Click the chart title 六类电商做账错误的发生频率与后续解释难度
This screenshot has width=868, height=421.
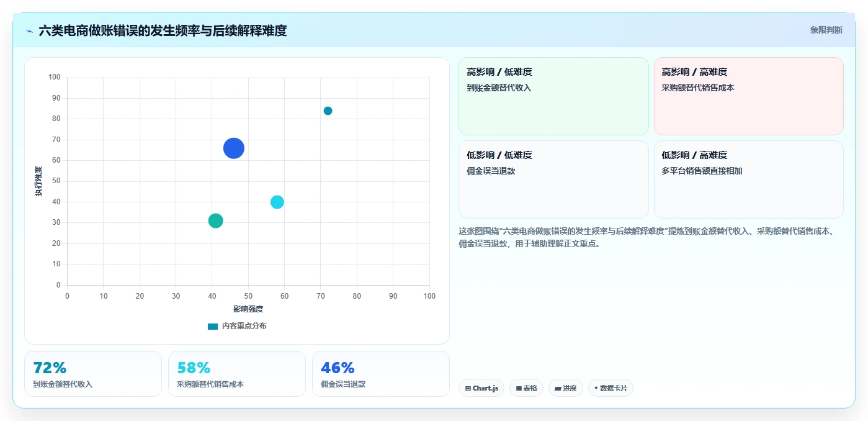coord(163,30)
